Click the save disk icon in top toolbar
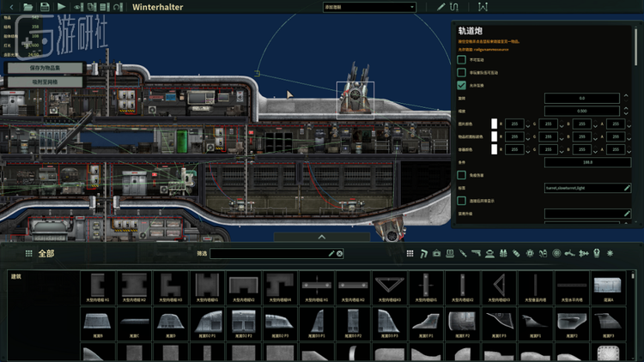 (x=45, y=7)
